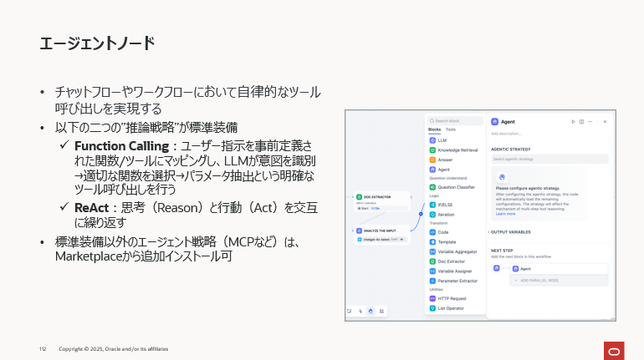This screenshot has width=644, height=360.
Task: Click the bold Function Calling text
Action: (x=121, y=146)
